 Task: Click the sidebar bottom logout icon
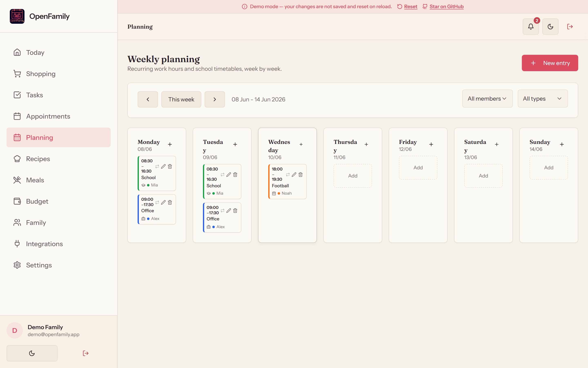coord(86,353)
